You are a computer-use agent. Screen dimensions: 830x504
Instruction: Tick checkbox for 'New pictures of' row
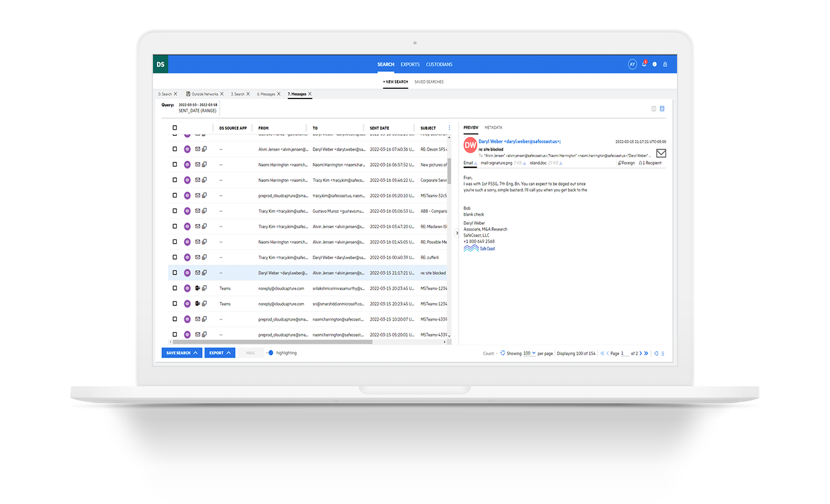click(x=175, y=164)
